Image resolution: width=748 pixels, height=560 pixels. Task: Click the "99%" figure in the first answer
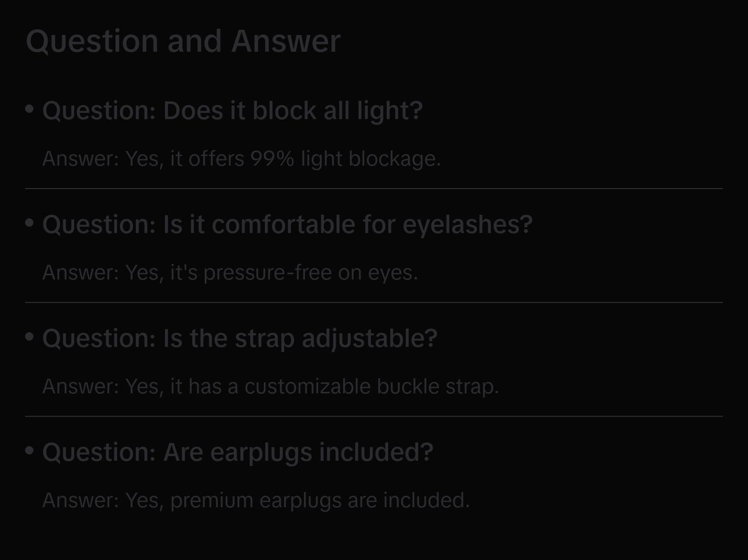click(x=272, y=159)
